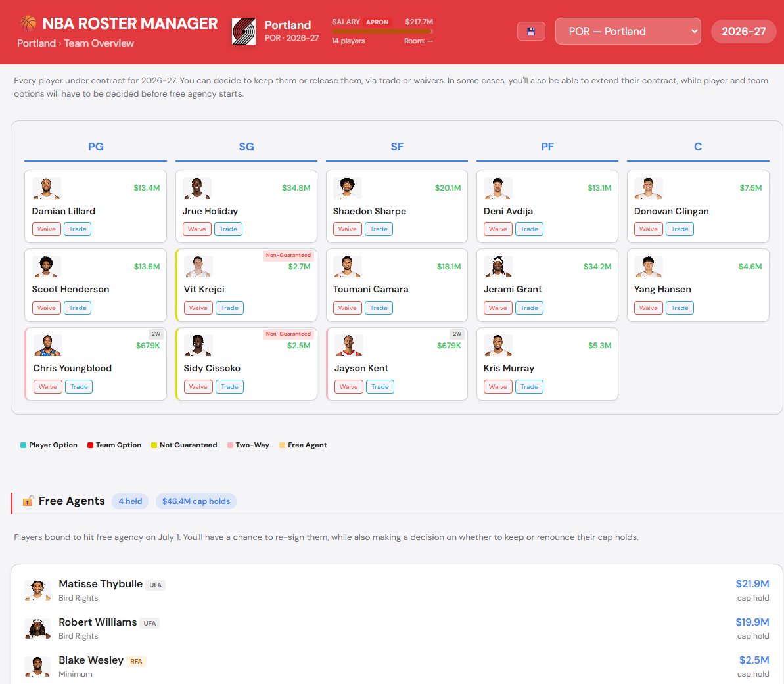
Task: Click Vit Krejci's Non-Guaranteed badge
Action: (x=288, y=255)
